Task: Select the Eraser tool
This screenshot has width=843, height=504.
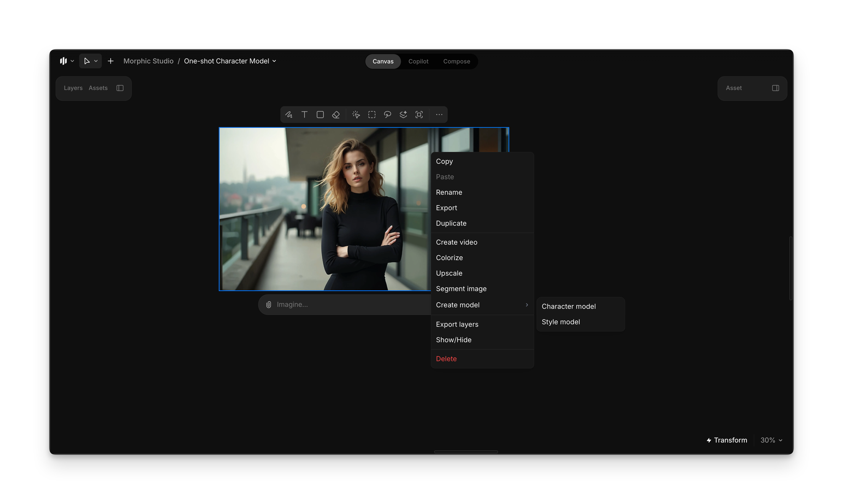Action: tap(336, 115)
